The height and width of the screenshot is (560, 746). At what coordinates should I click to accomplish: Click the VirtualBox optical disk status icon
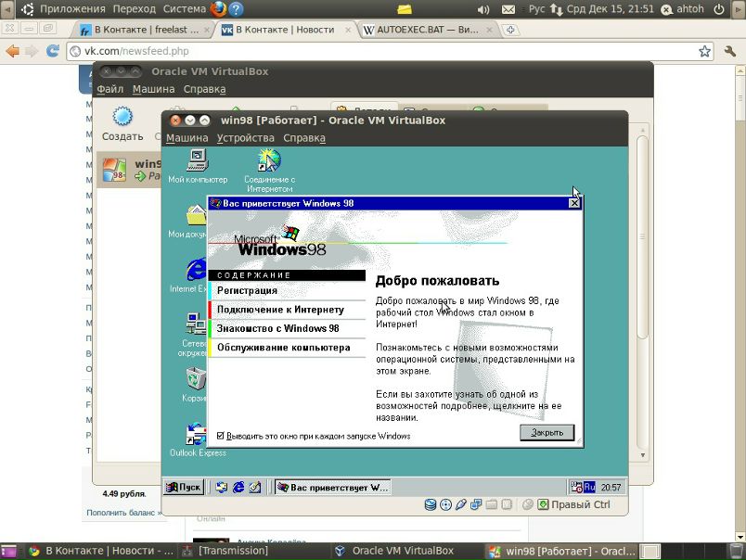click(445, 504)
